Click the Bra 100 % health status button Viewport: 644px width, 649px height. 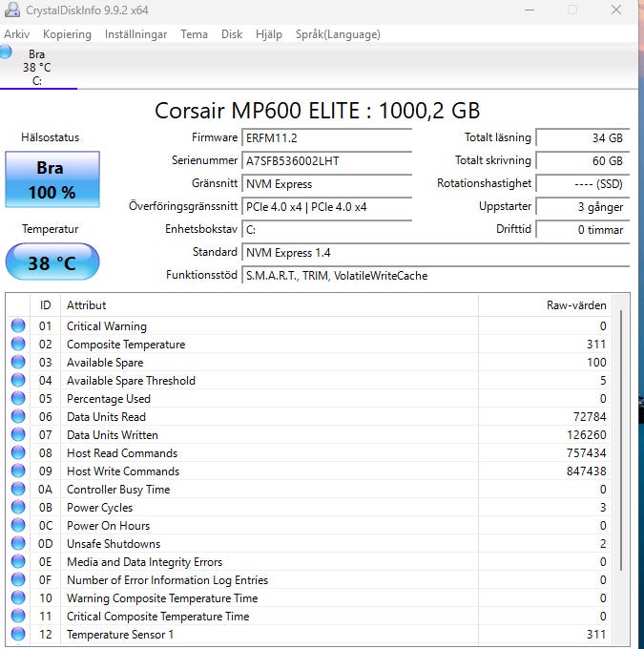[52, 179]
